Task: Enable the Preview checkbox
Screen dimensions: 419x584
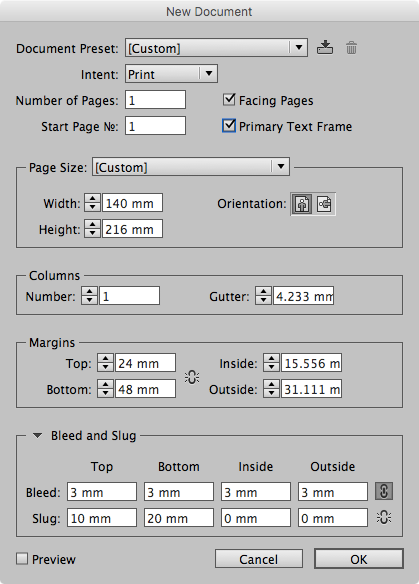Action: pyautogui.click(x=22, y=559)
